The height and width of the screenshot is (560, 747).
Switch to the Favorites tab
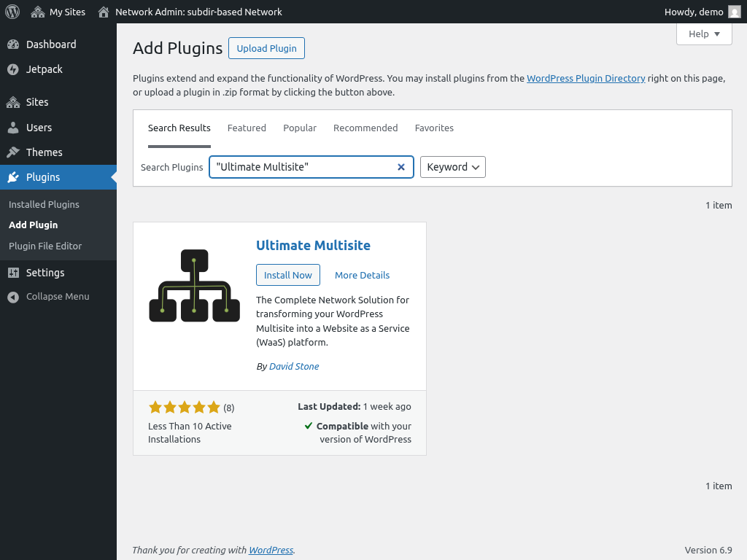434,128
